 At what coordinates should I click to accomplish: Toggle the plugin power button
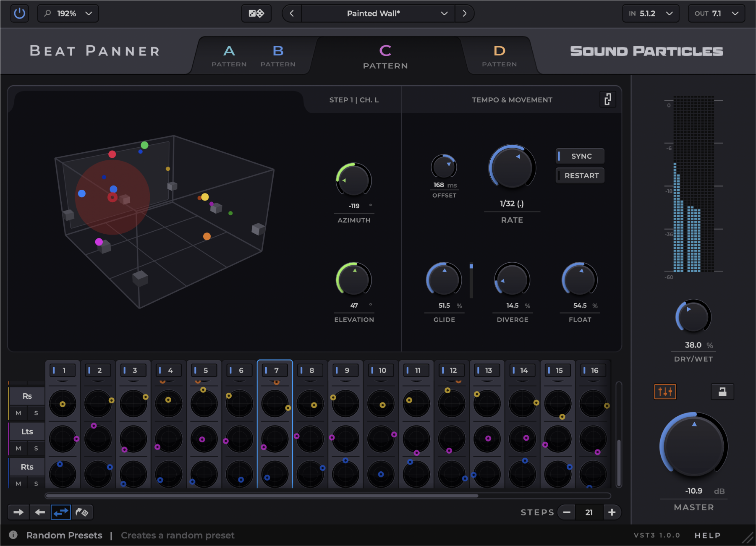(20, 13)
